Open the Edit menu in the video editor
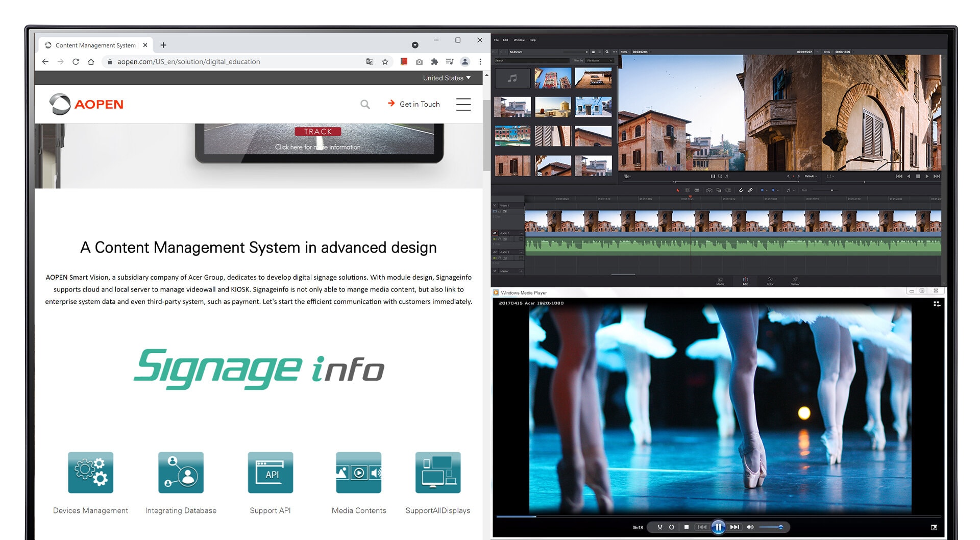980x540 pixels. [505, 40]
